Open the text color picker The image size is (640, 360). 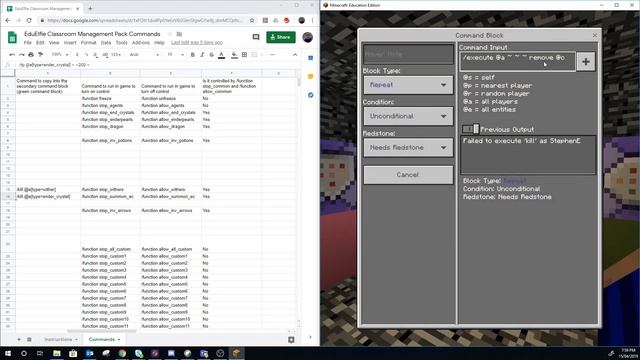click(221, 55)
